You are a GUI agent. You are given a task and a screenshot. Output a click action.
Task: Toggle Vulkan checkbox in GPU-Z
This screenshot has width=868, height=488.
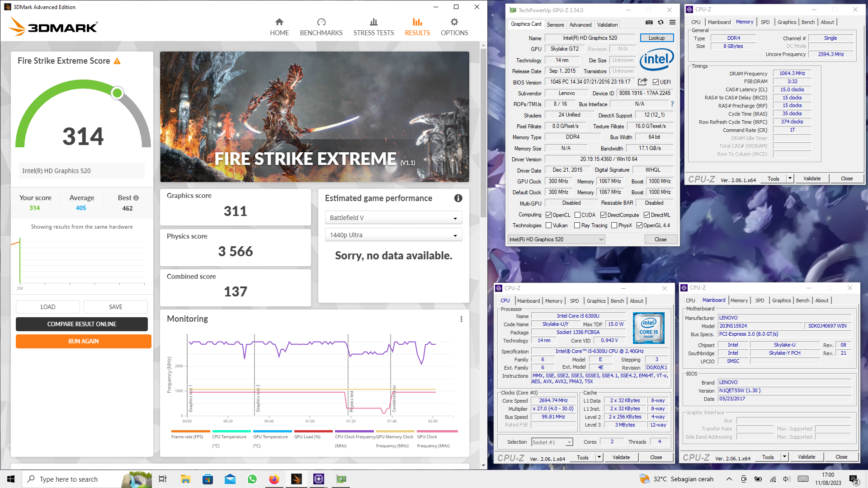pyautogui.click(x=548, y=225)
